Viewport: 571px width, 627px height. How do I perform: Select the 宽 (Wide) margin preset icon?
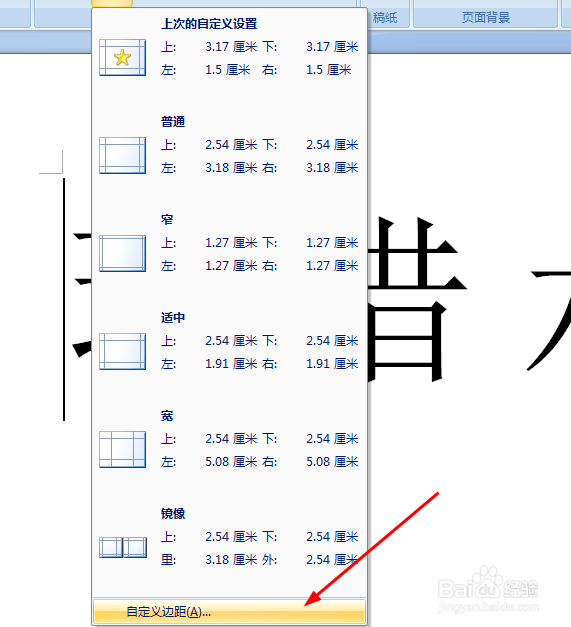point(122,449)
